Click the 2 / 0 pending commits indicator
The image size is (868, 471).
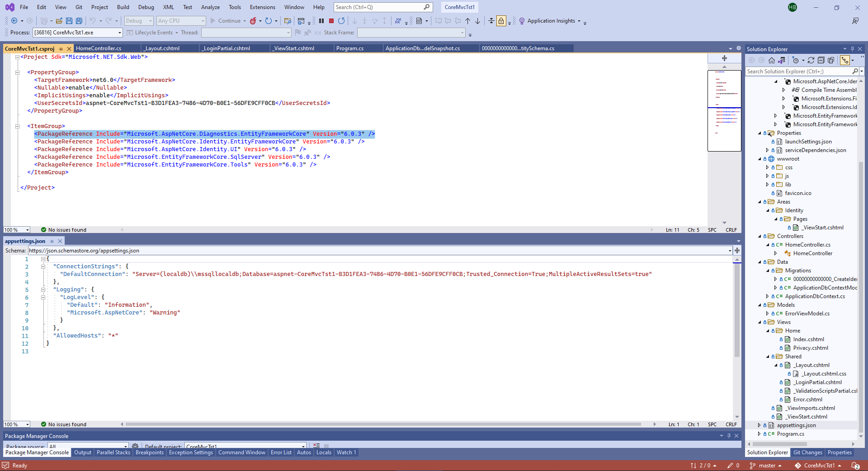click(703, 466)
